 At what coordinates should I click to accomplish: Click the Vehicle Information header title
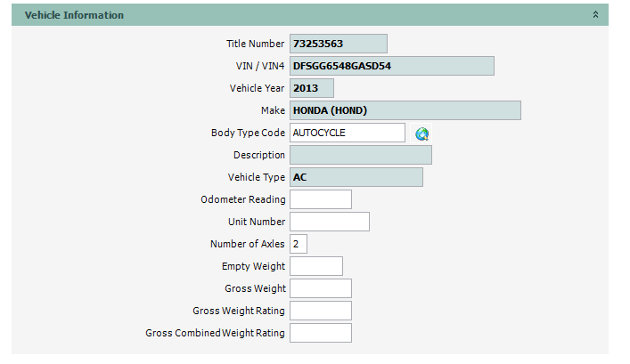tap(74, 15)
